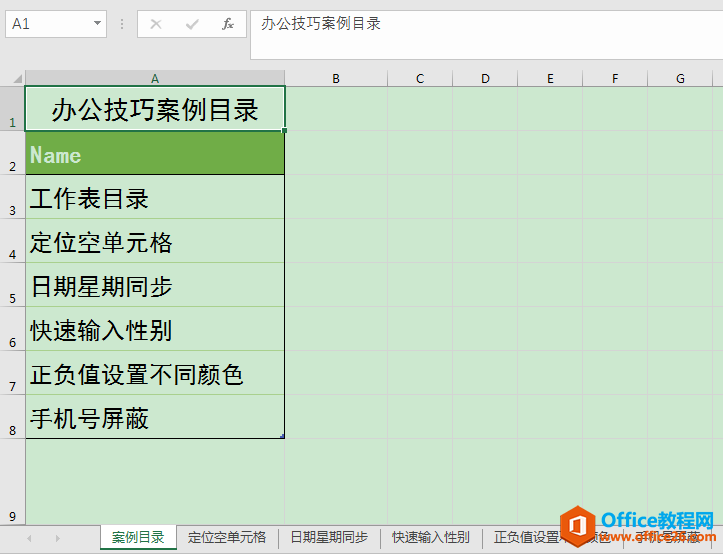Click the Insert Function fx icon

[x=227, y=24]
